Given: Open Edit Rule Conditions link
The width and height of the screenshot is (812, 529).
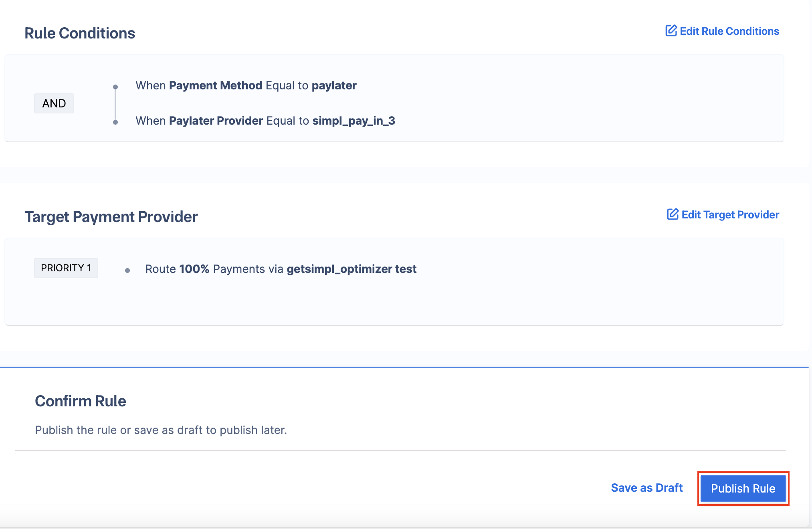Looking at the screenshot, I should (x=722, y=31).
